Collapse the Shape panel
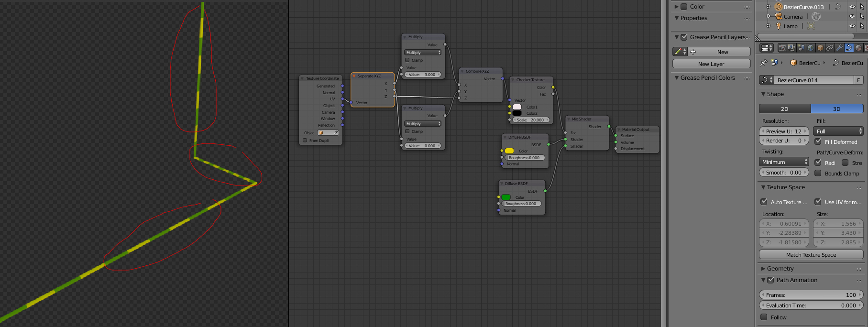Viewport: 868px width, 327px height. [x=763, y=94]
